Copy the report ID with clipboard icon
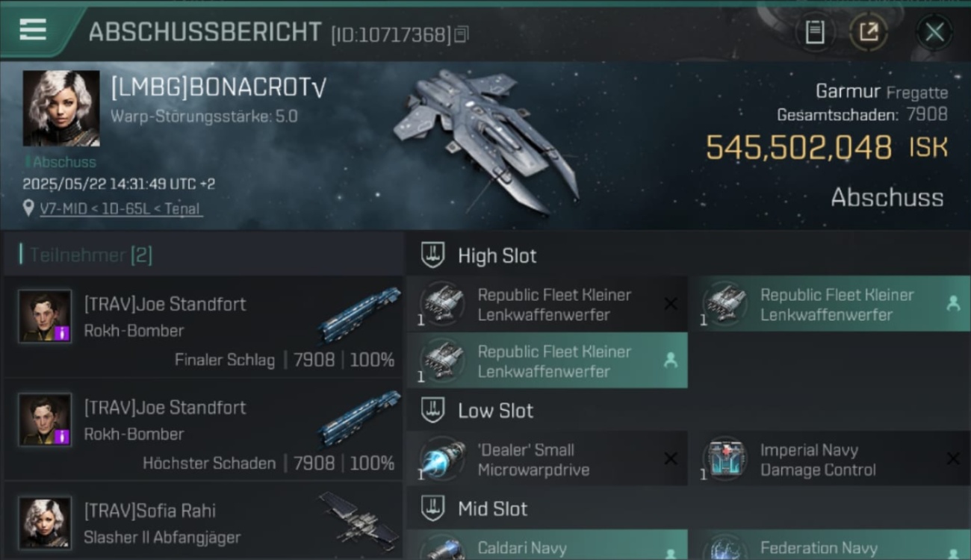The width and height of the screenshot is (971, 560). click(x=462, y=34)
